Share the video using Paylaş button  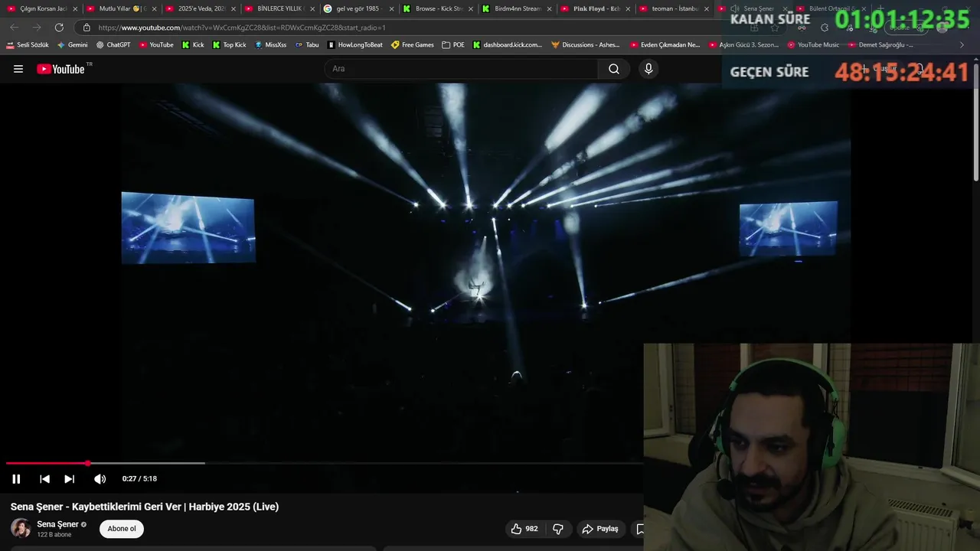pyautogui.click(x=600, y=529)
